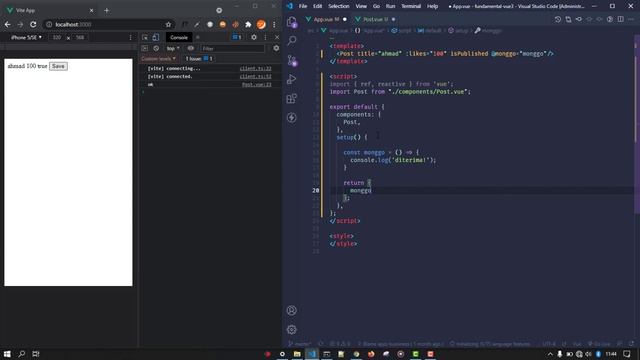Click the device height field 568
This screenshot has width=640, height=360.
(80, 37)
